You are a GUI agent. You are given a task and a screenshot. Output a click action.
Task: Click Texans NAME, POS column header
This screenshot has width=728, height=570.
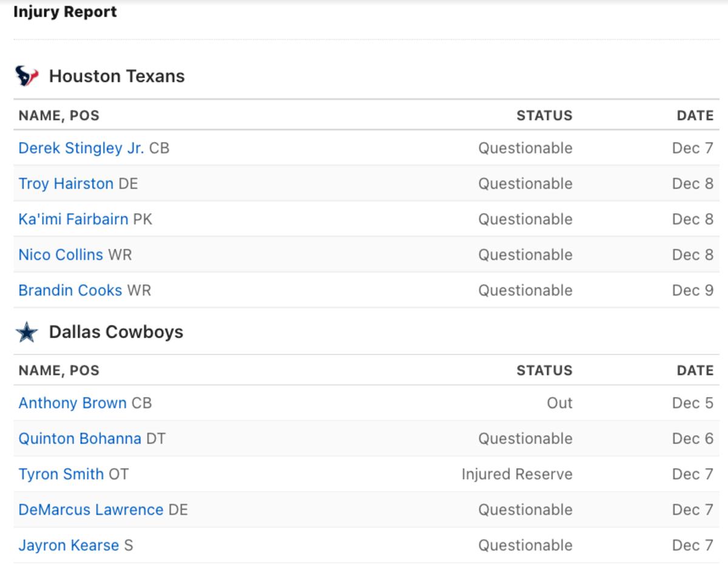59,115
